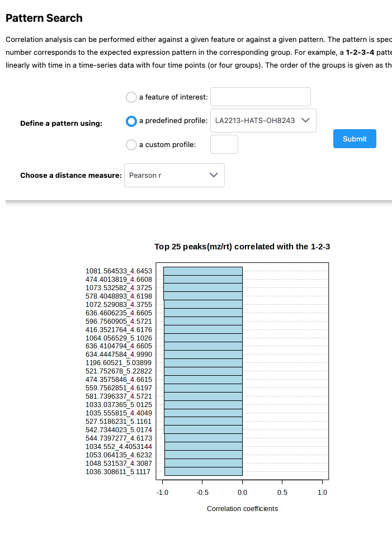Focus the feature of interest text field
The height and width of the screenshot is (534, 392).
click(x=261, y=97)
